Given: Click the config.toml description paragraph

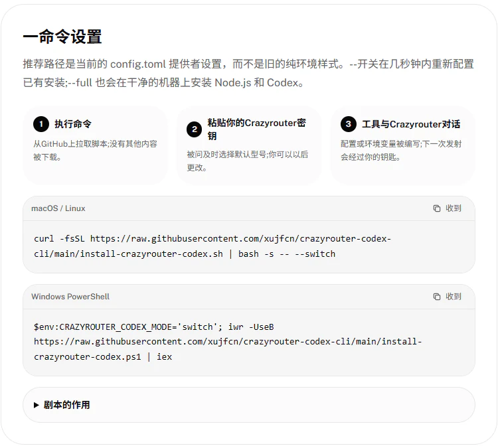Looking at the screenshot, I should click(248, 74).
